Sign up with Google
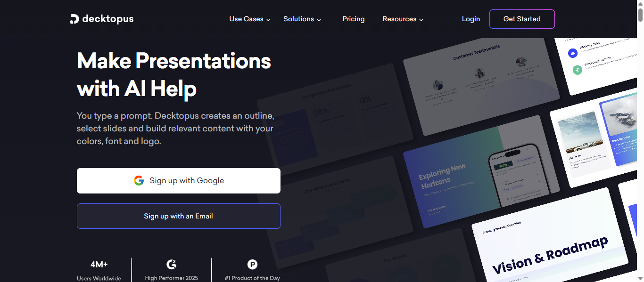 click(x=179, y=181)
